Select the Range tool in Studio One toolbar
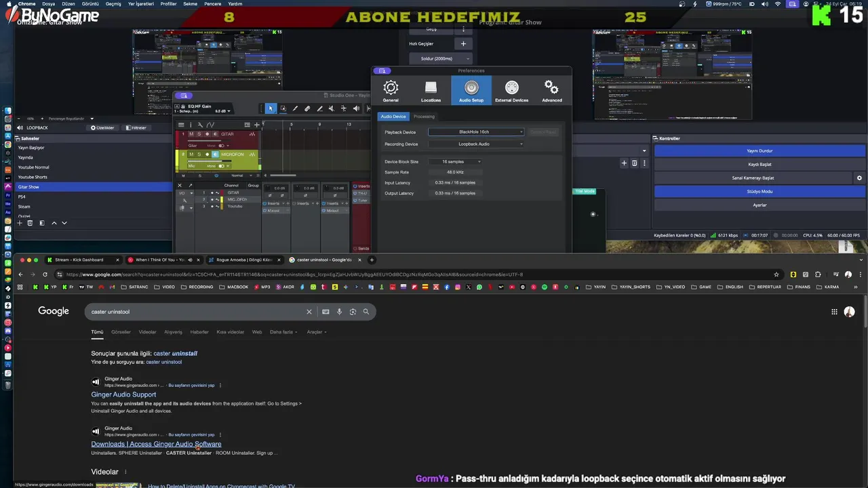Screen dimensions: 868x488 pyautogui.click(x=283, y=108)
